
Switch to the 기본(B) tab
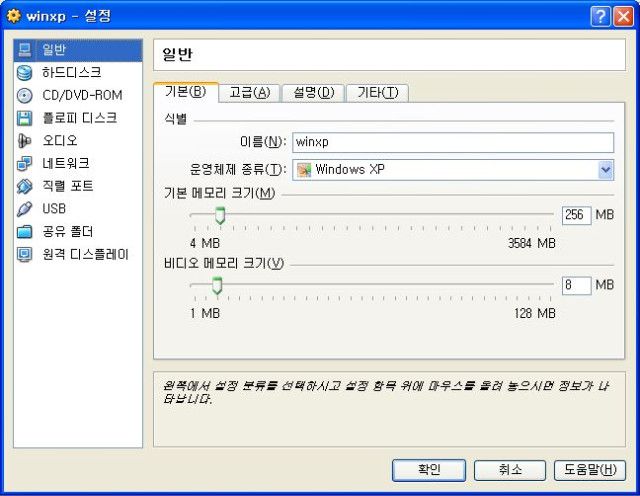(x=186, y=91)
